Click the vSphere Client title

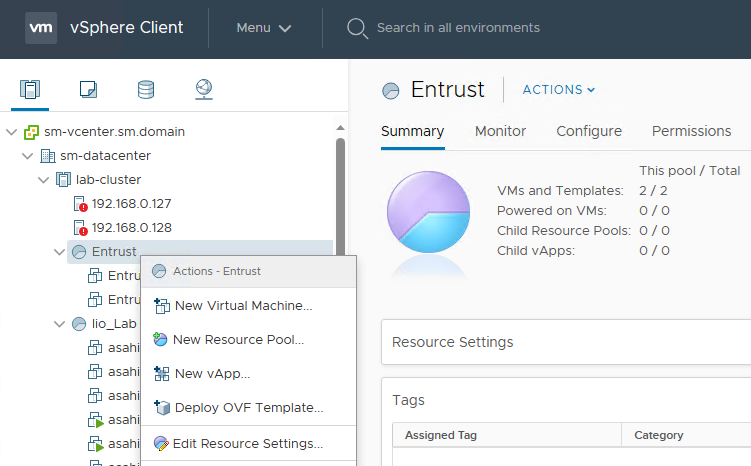point(126,27)
